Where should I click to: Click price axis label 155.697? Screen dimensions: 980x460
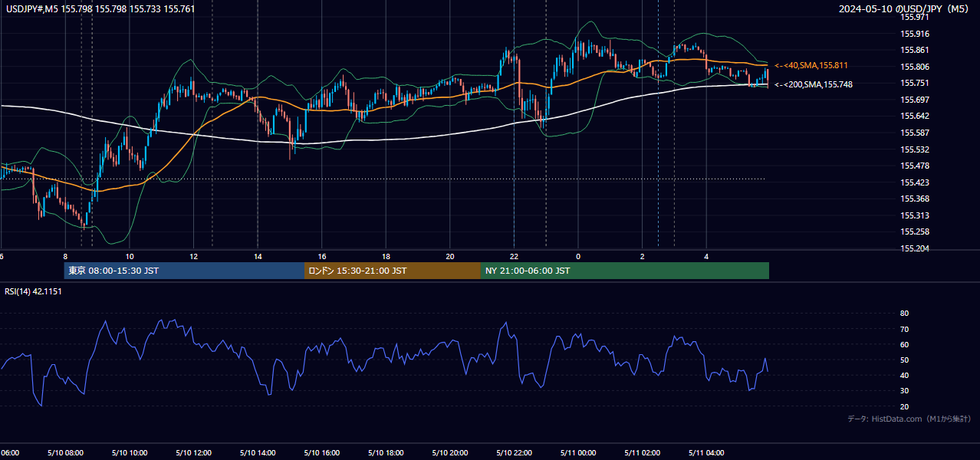point(915,100)
